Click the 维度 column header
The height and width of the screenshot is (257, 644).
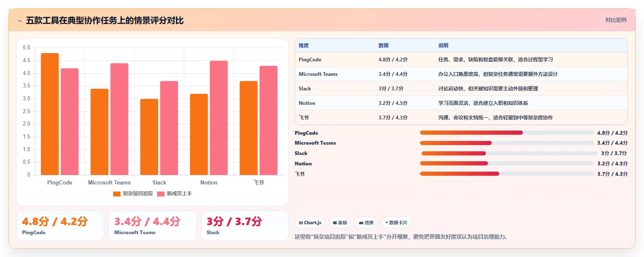point(304,46)
